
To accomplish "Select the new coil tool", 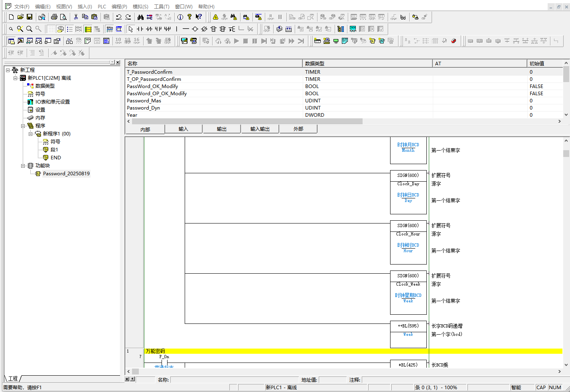I will click(x=195, y=29).
